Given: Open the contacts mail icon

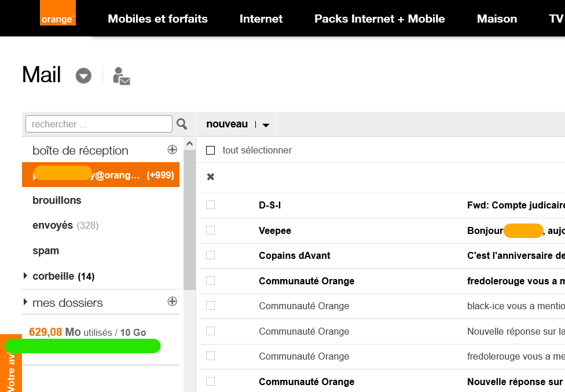Looking at the screenshot, I should pos(122,76).
